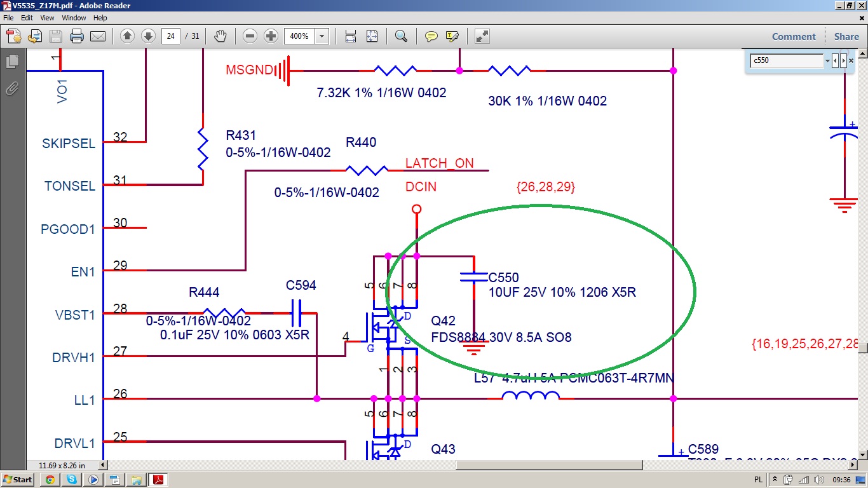This screenshot has width=868, height=488.
Task: Click the MSGND ground label
Action: coord(249,70)
